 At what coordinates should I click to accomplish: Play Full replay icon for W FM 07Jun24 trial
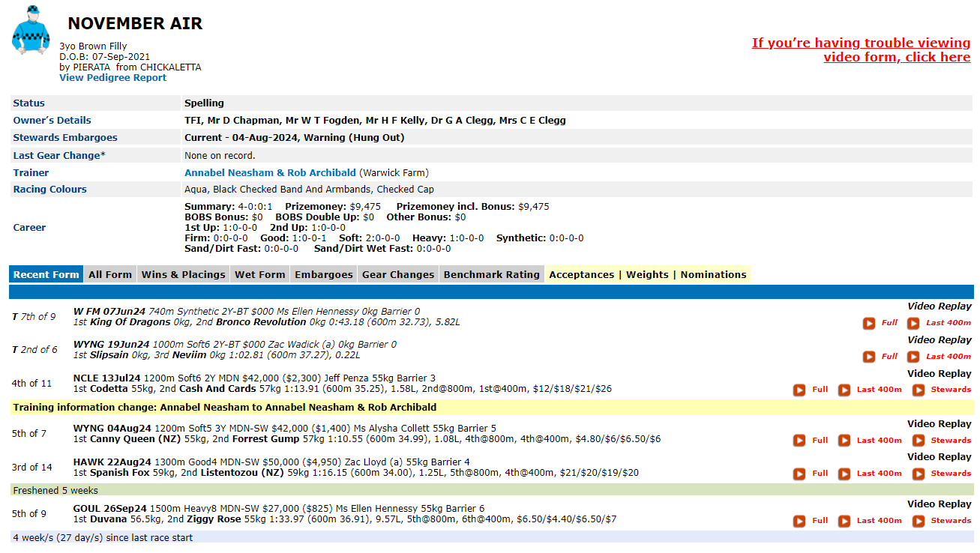tap(868, 323)
